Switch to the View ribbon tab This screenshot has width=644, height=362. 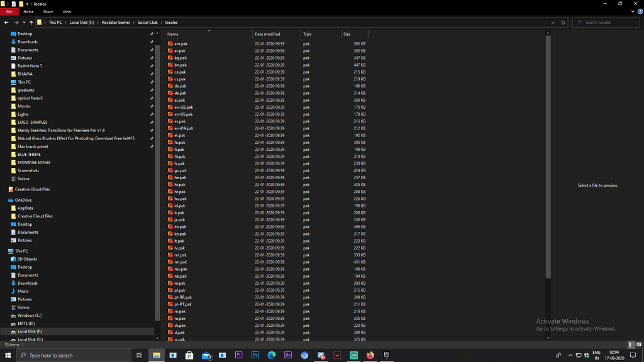point(67,11)
